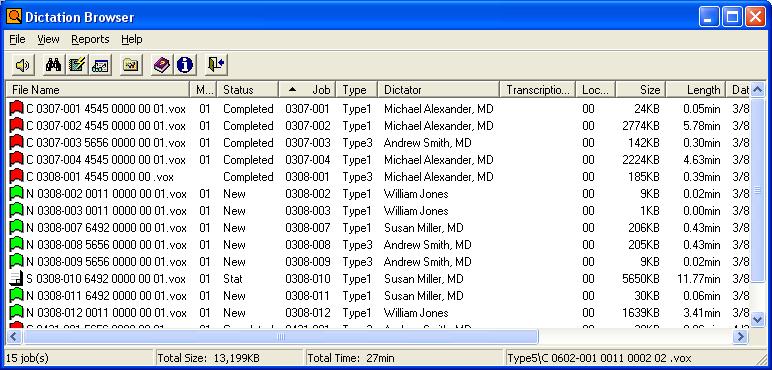Click the blue information icon
772x370 pixels.
click(185, 65)
